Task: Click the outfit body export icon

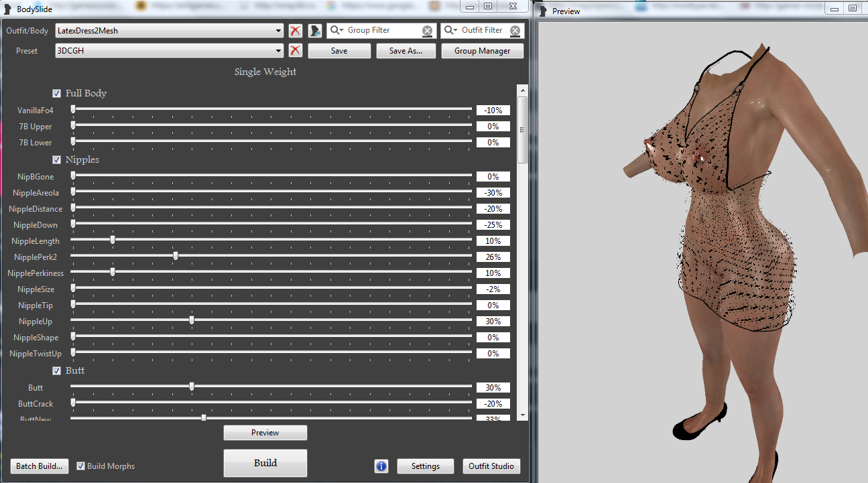Action: click(x=315, y=31)
